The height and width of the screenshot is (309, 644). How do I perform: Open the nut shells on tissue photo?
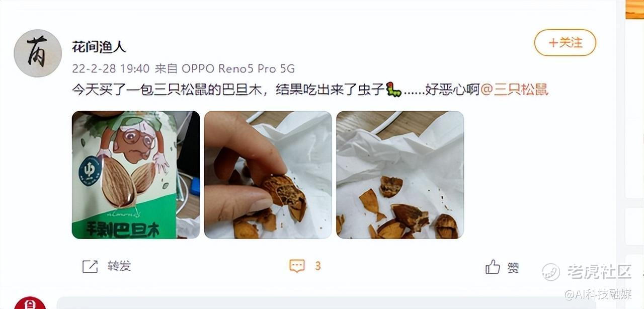[400, 175]
